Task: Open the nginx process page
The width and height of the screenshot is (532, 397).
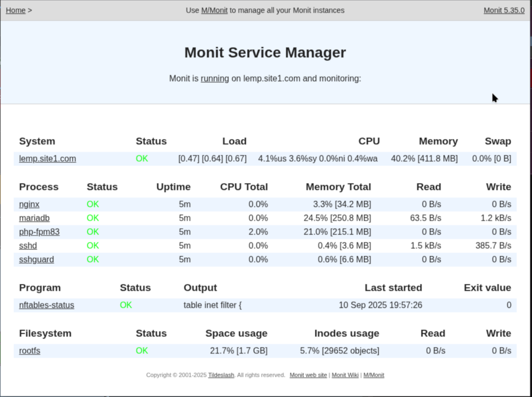Action: pos(29,205)
